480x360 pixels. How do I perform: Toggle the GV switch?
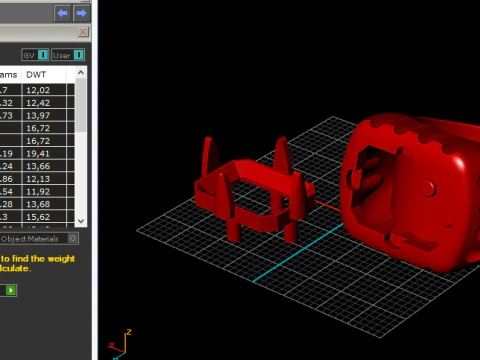(35, 55)
